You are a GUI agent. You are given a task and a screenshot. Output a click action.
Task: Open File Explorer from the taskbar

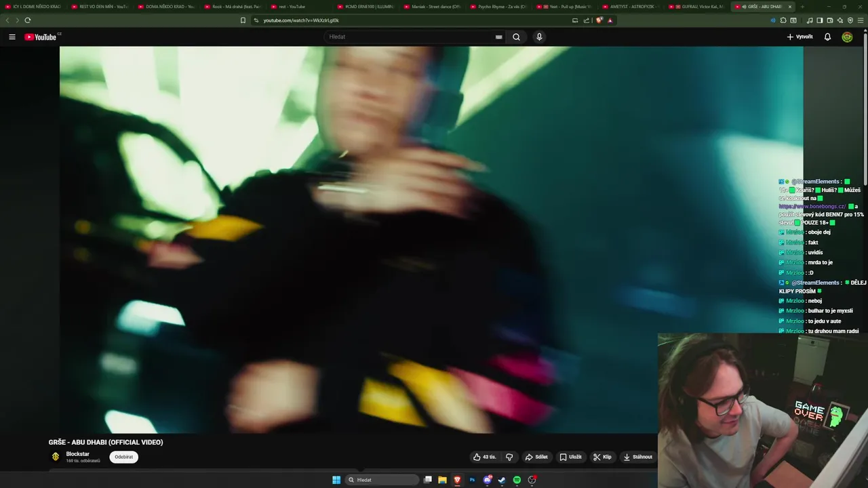pos(442,480)
